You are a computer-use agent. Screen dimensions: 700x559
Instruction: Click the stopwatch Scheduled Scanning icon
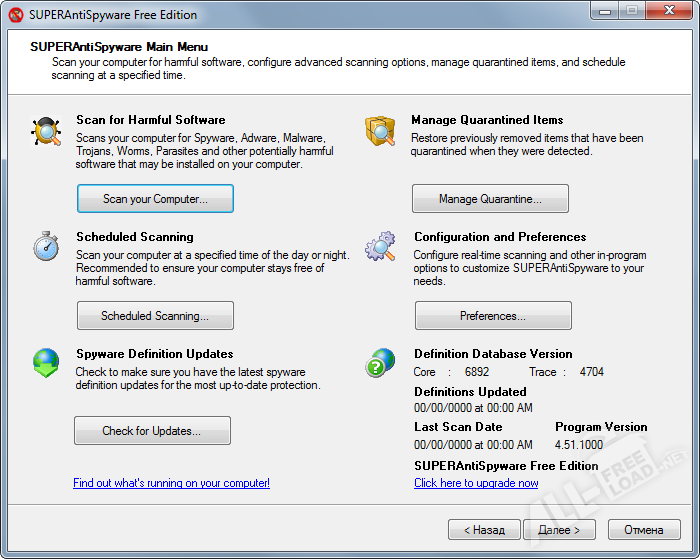tap(46, 247)
